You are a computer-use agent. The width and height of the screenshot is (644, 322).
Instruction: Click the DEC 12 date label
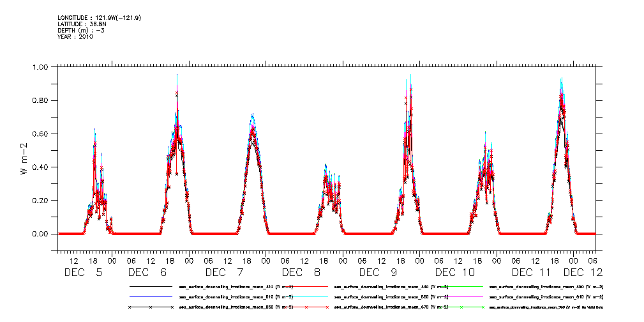583,272
